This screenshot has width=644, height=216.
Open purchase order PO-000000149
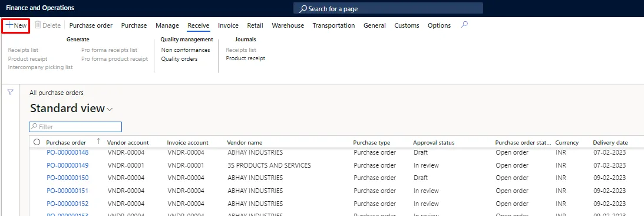click(x=68, y=165)
